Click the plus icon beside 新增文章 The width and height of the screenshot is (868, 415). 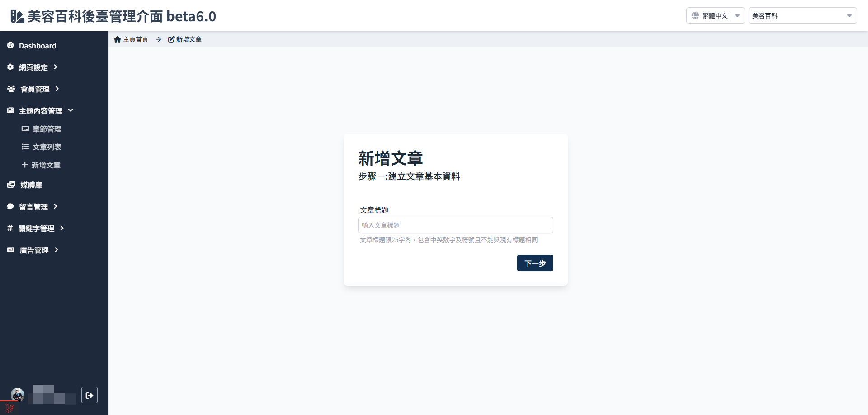25,165
